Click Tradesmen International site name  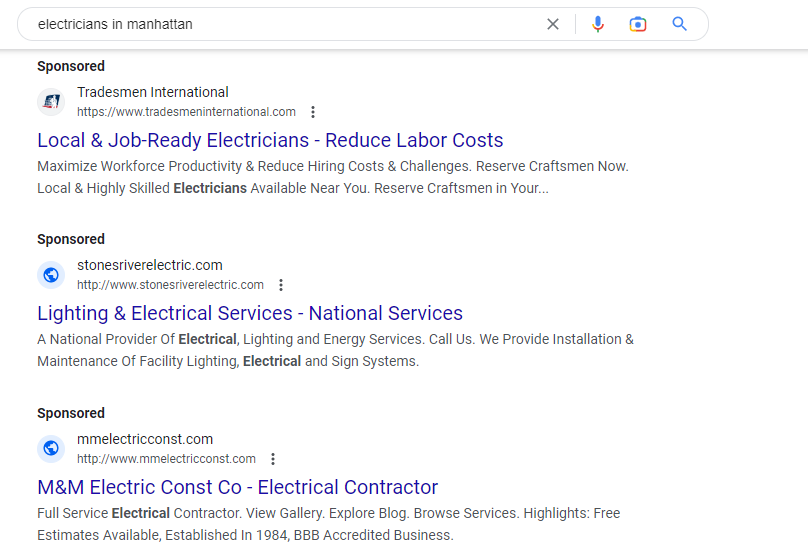click(152, 92)
